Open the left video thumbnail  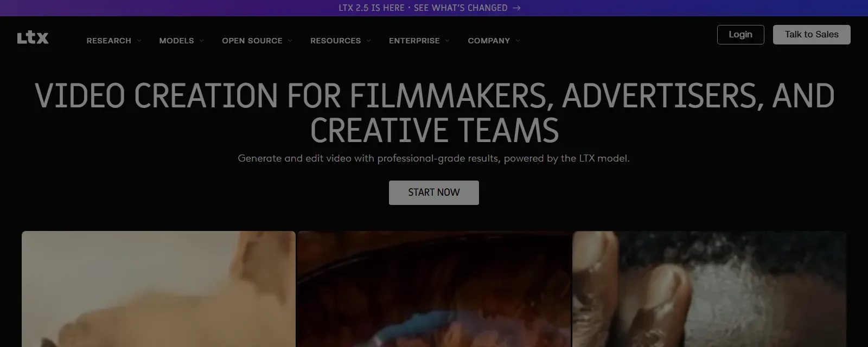[x=158, y=289]
